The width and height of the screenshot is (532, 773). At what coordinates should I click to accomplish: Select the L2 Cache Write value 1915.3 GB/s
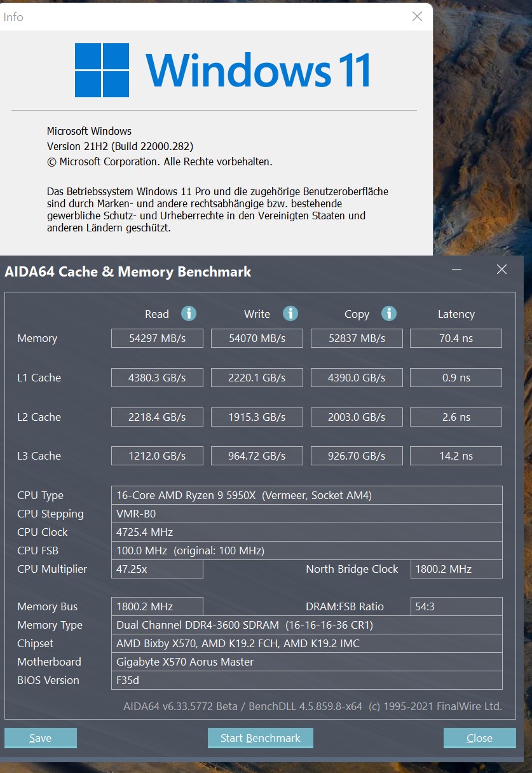257,417
